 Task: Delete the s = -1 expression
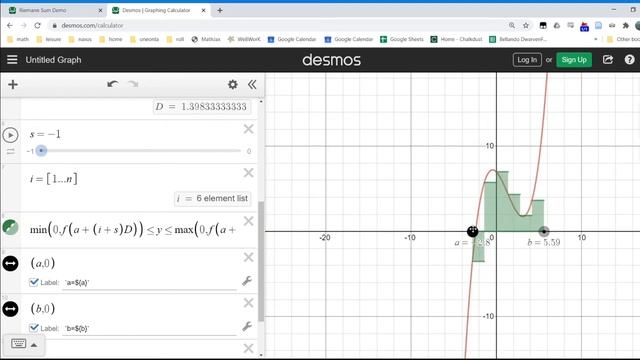[x=249, y=129]
